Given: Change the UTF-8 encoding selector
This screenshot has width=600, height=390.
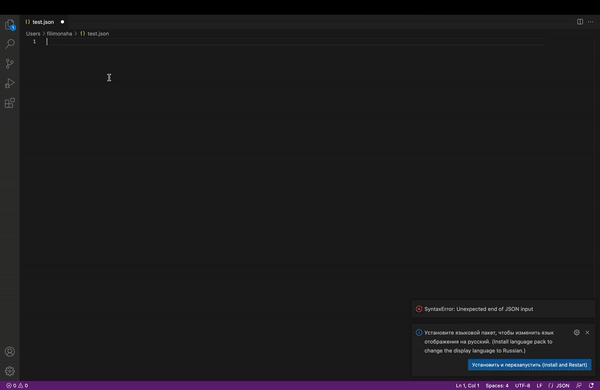Looking at the screenshot, I should coord(522,385).
